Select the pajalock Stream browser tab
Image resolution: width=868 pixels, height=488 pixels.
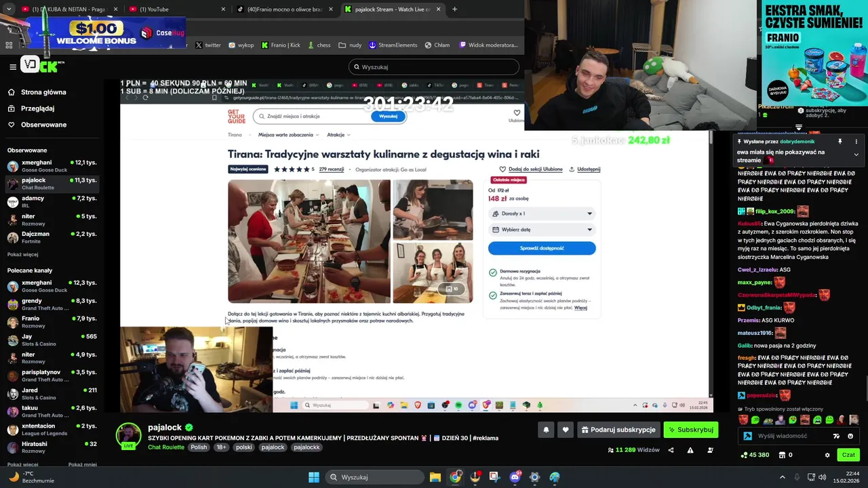392,9
